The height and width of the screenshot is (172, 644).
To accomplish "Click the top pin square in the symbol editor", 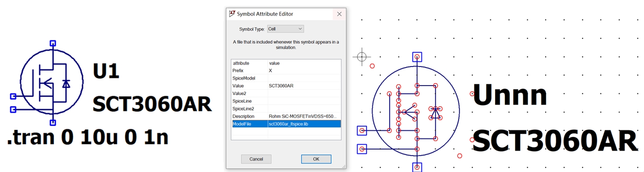I will coord(417,57).
